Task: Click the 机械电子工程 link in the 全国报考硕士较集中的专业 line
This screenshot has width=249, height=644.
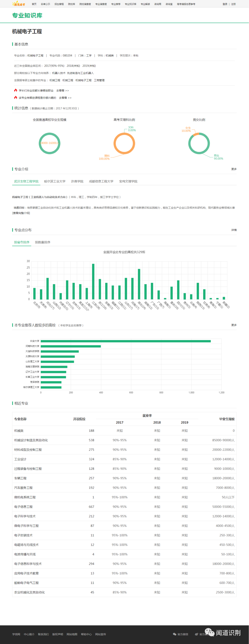Action: 83,80
